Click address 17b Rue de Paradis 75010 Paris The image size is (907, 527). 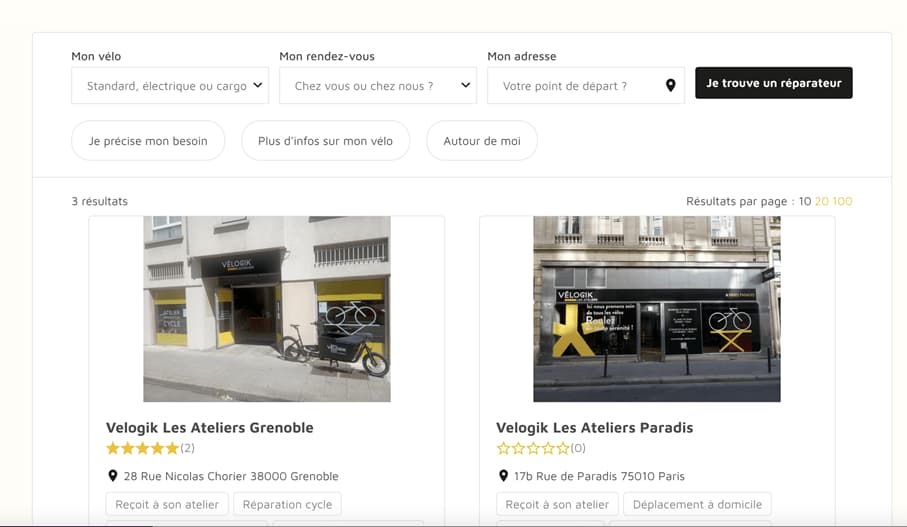tap(599, 476)
